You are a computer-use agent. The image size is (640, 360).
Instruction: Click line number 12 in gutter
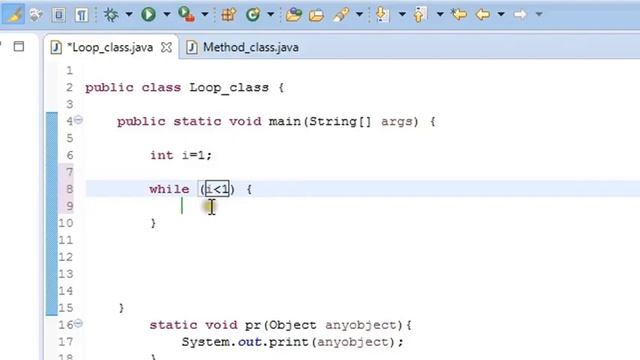[66, 257]
